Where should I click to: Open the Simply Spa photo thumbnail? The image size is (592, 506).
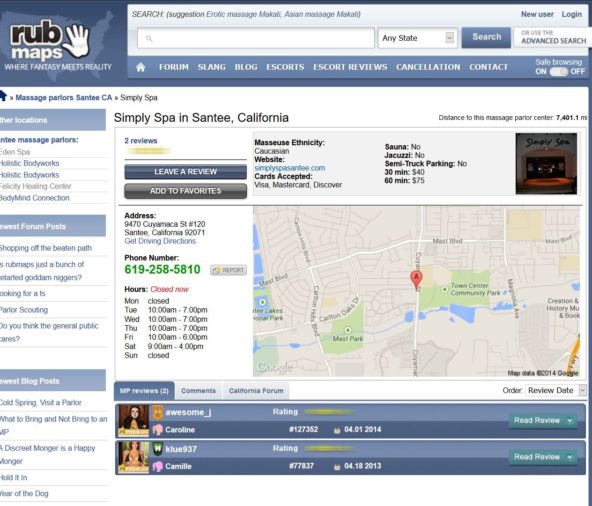546,164
